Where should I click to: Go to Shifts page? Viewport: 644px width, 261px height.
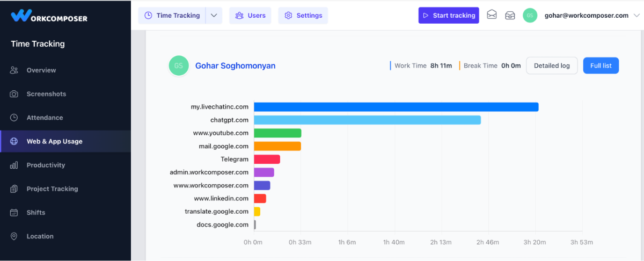[x=65, y=212]
